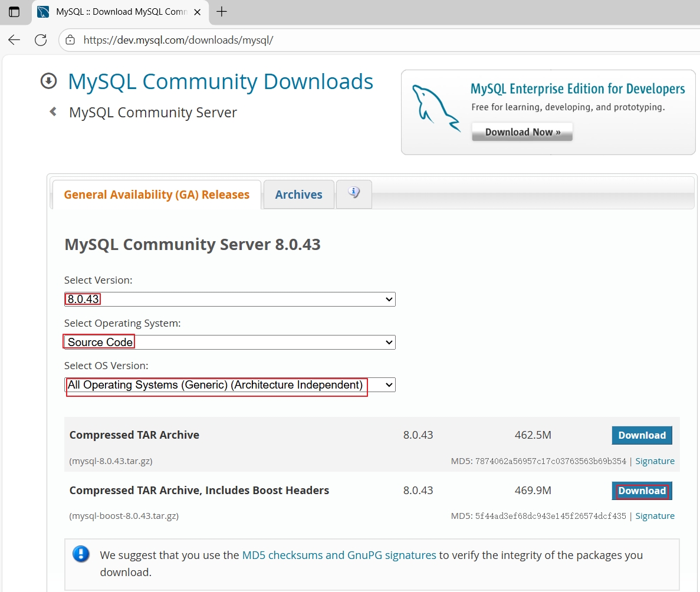Click the site lock icon

(x=70, y=40)
